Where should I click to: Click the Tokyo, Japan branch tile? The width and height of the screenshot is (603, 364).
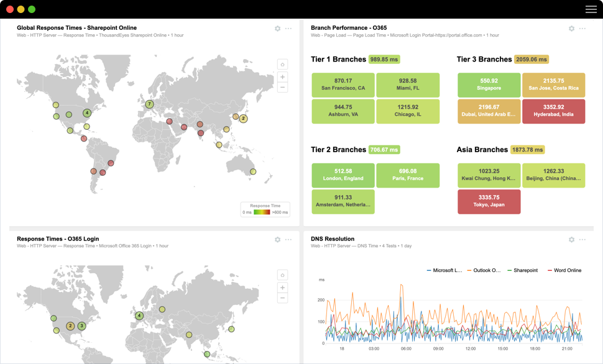pyautogui.click(x=489, y=201)
